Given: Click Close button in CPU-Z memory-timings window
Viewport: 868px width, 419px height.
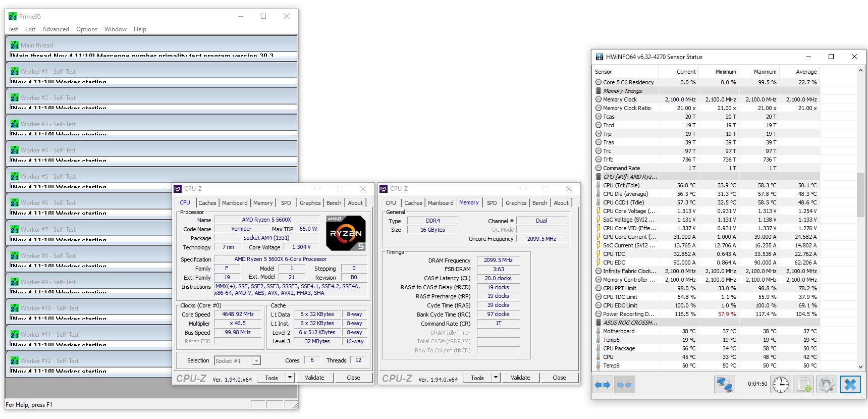Looking at the screenshot, I should click(x=559, y=378).
